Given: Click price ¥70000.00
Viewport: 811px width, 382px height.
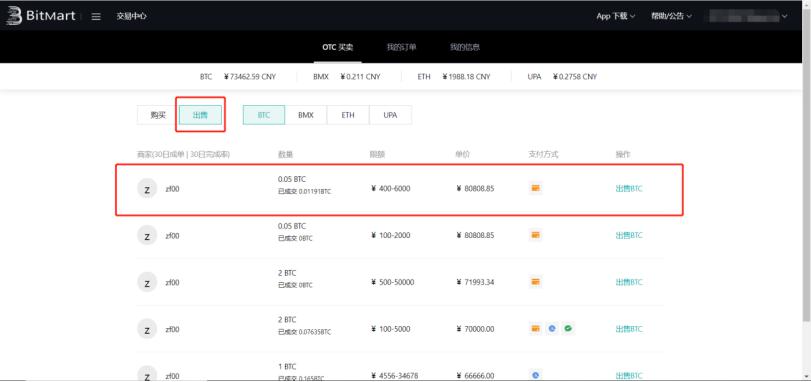Looking at the screenshot, I should click(475, 329).
